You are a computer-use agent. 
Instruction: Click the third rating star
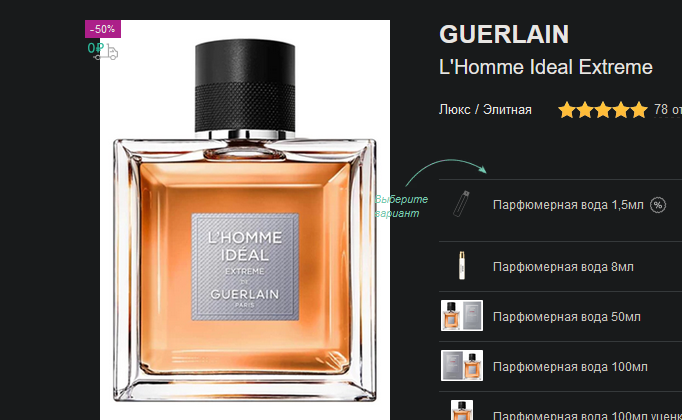[x=603, y=110]
